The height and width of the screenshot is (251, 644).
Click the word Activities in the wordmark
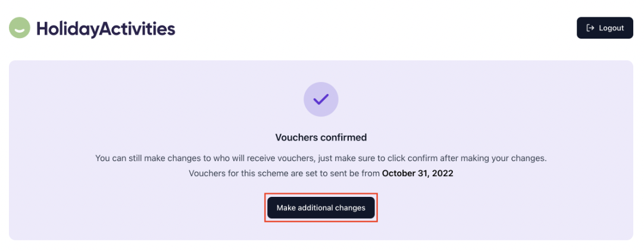[x=140, y=28]
